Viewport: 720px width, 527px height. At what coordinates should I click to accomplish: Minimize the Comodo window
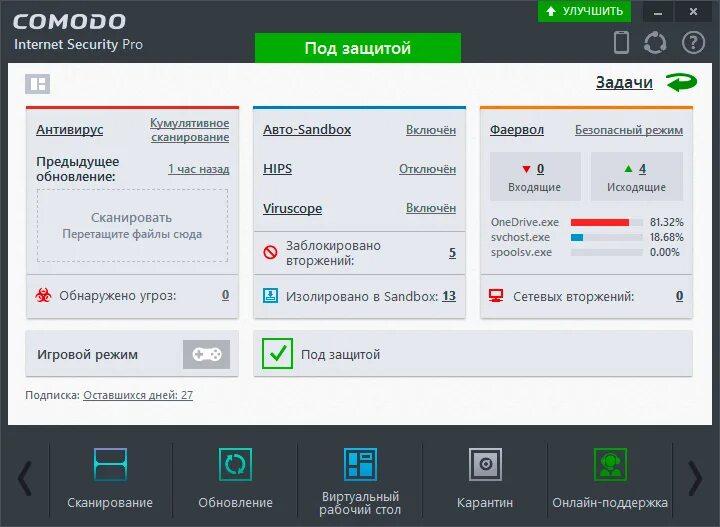(x=658, y=12)
